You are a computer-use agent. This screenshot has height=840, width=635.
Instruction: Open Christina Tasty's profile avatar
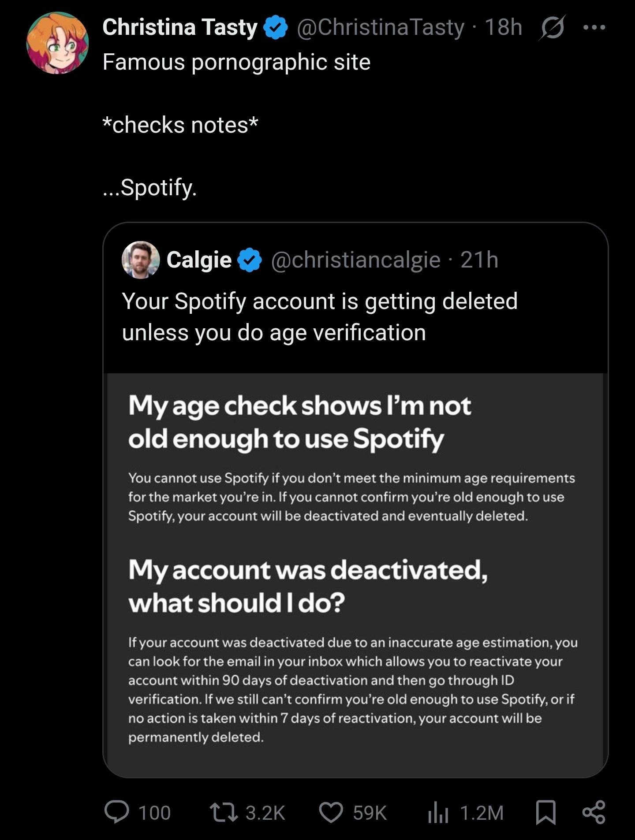coord(58,43)
